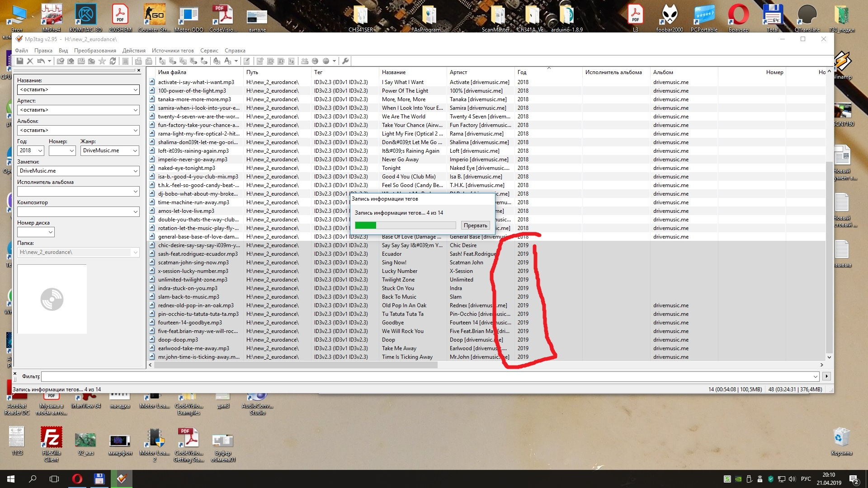Click the Save tag floppy icon in the toolbar
Screen dimensions: 868x488
click(x=20, y=61)
